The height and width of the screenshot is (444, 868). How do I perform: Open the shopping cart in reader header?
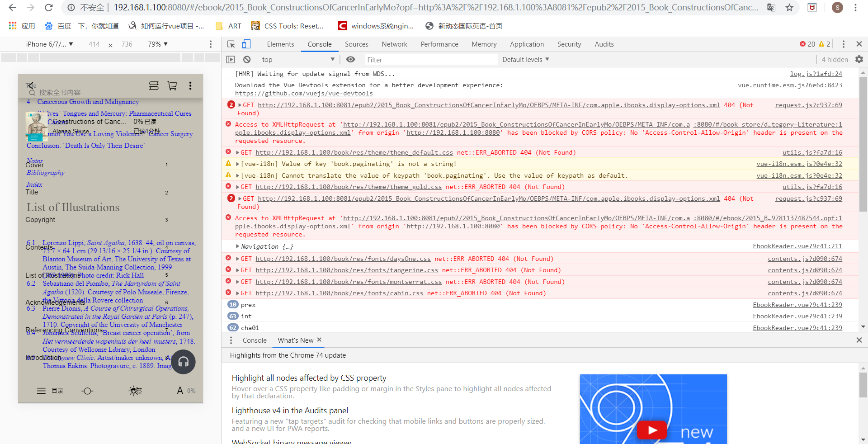(x=172, y=85)
